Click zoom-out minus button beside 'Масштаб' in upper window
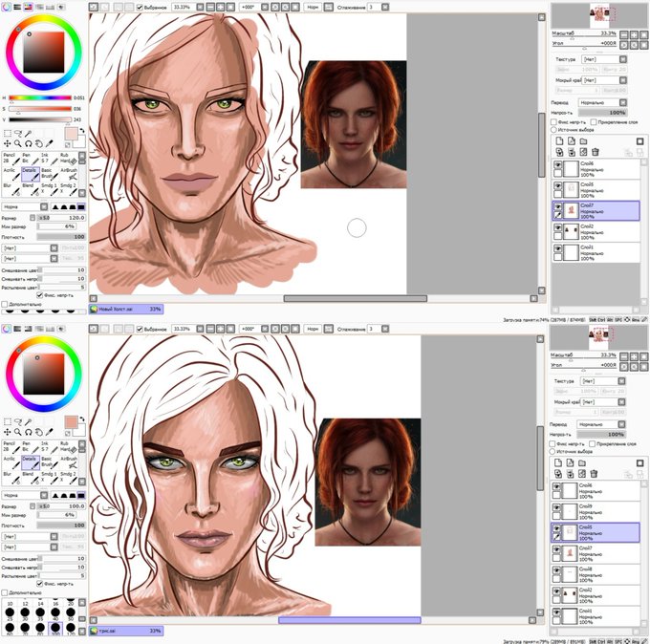Viewport: 650px width, 644px height. point(623,35)
